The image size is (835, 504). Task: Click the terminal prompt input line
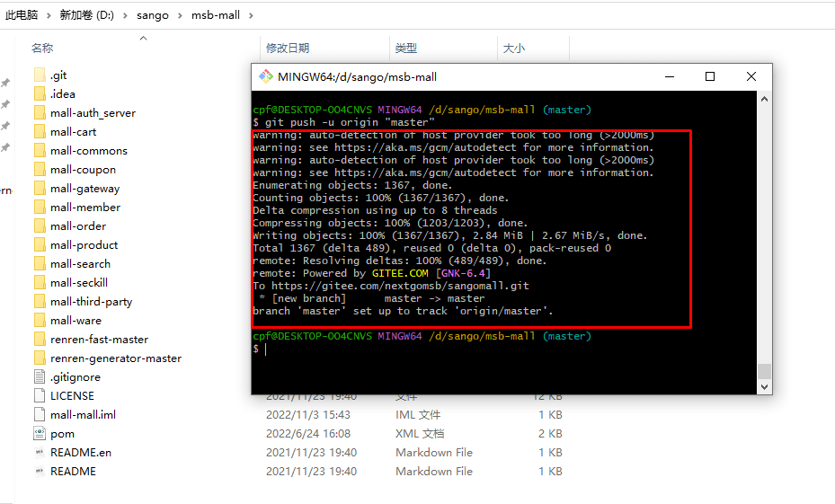tap(503, 349)
